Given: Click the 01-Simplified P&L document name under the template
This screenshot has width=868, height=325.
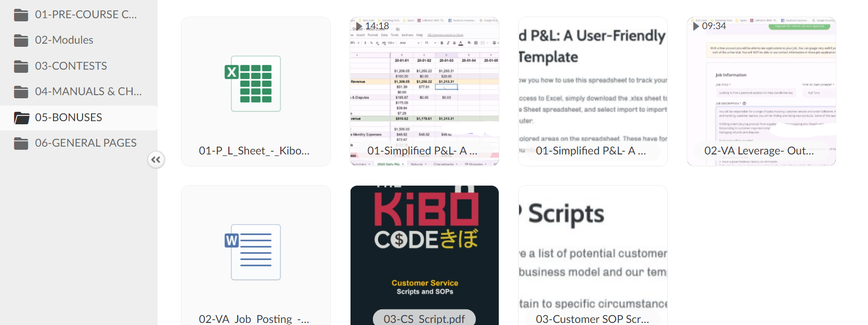Looking at the screenshot, I should [591, 151].
